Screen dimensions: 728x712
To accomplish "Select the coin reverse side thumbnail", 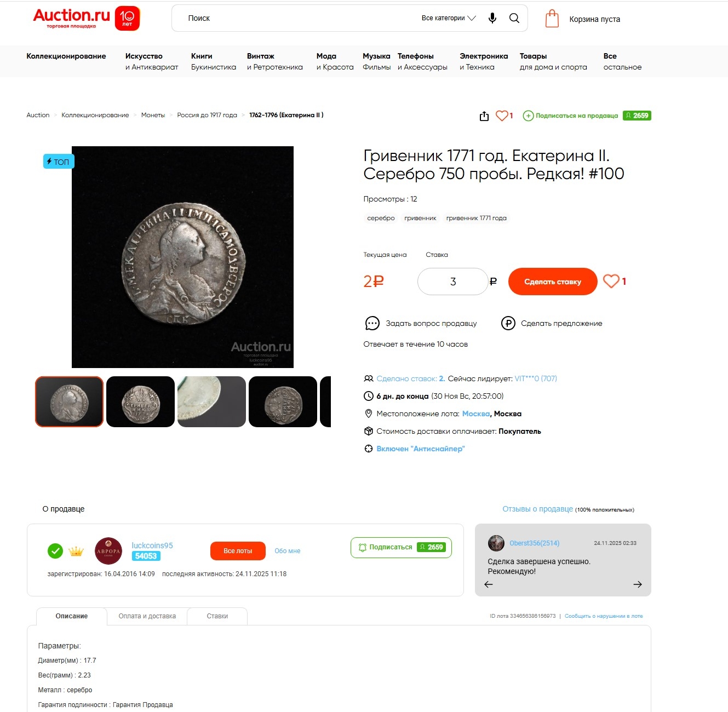I will [x=140, y=401].
